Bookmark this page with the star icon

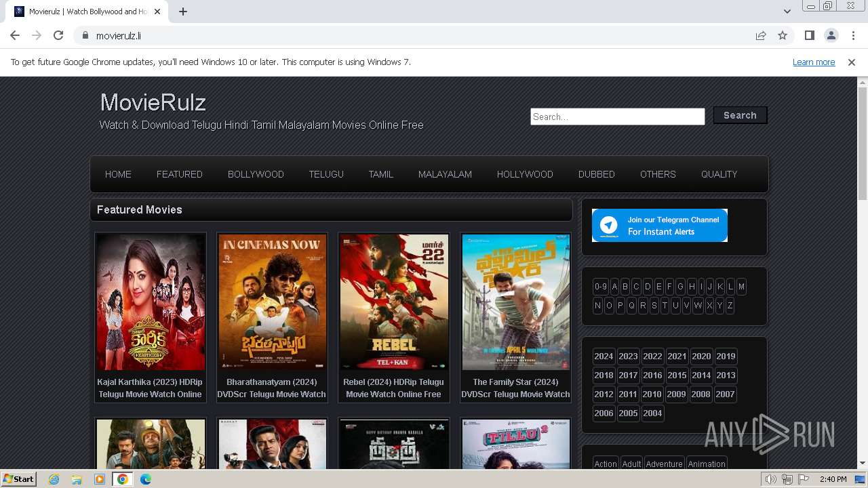(783, 35)
